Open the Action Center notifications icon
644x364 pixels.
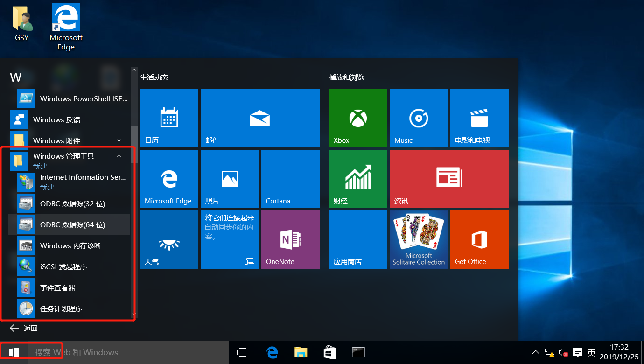[x=577, y=352]
